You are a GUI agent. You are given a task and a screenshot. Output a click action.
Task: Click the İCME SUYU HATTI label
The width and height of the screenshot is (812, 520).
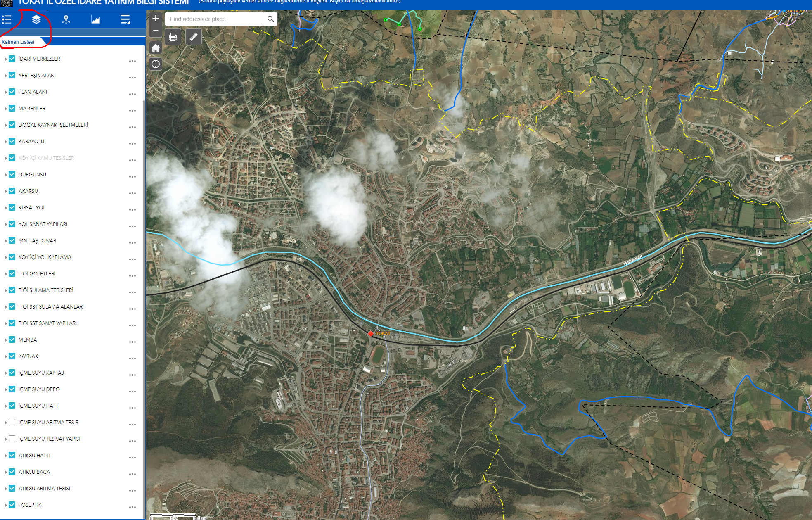(39, 406)
